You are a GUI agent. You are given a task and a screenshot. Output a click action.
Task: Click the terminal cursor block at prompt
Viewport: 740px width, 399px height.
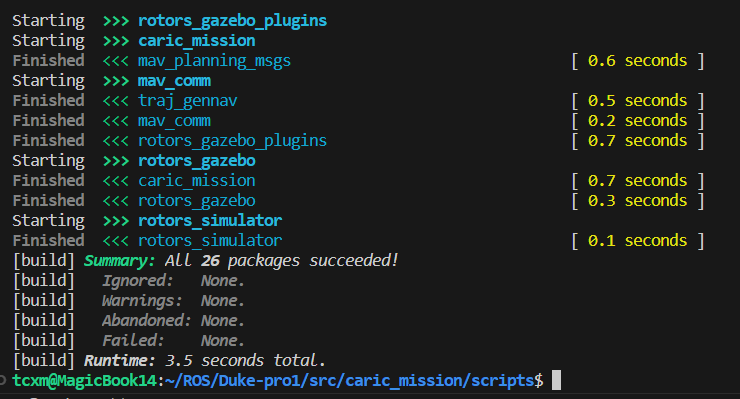[x=556, y=380]
